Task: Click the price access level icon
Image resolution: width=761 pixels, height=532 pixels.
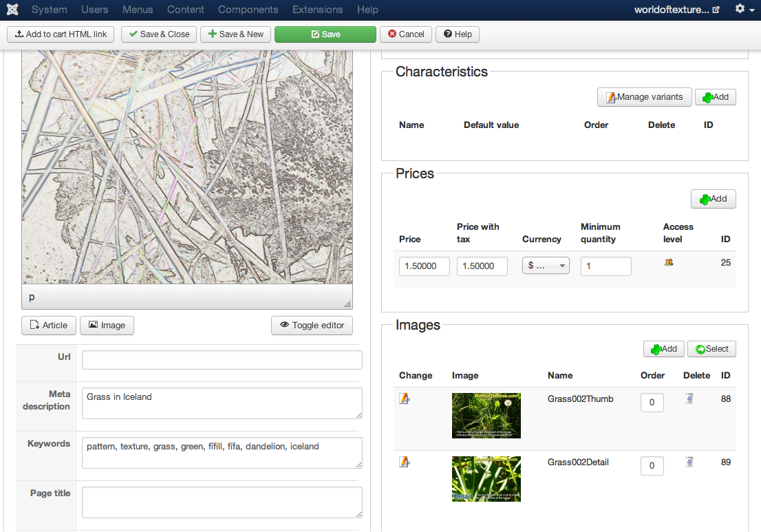Action: pyautogui.click(x=668, y=262)
